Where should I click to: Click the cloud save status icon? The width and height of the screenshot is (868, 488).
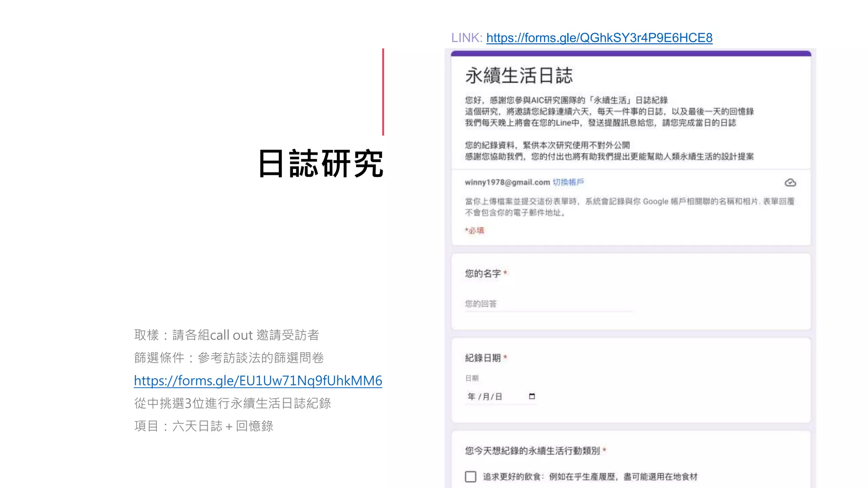tap(790, 183)
